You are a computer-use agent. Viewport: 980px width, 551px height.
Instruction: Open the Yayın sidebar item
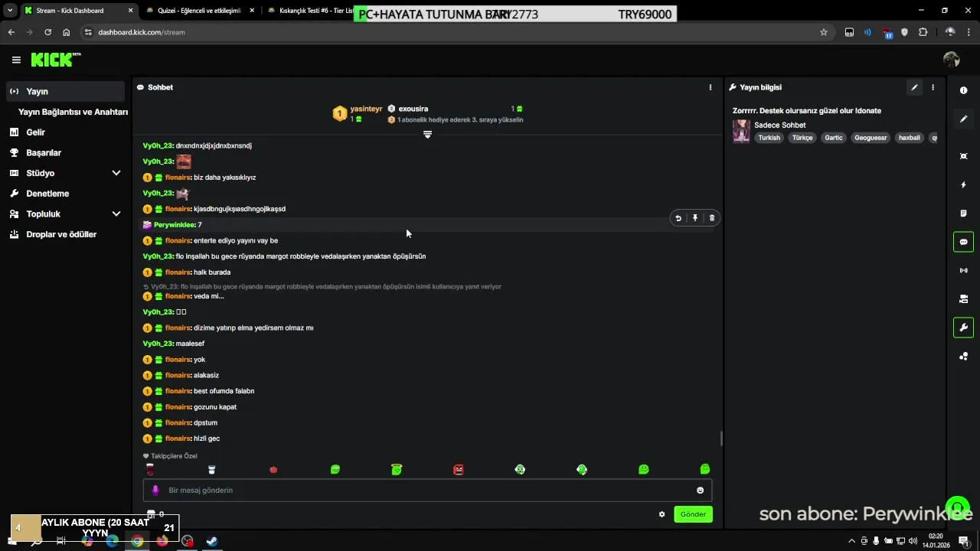[65, 91]
